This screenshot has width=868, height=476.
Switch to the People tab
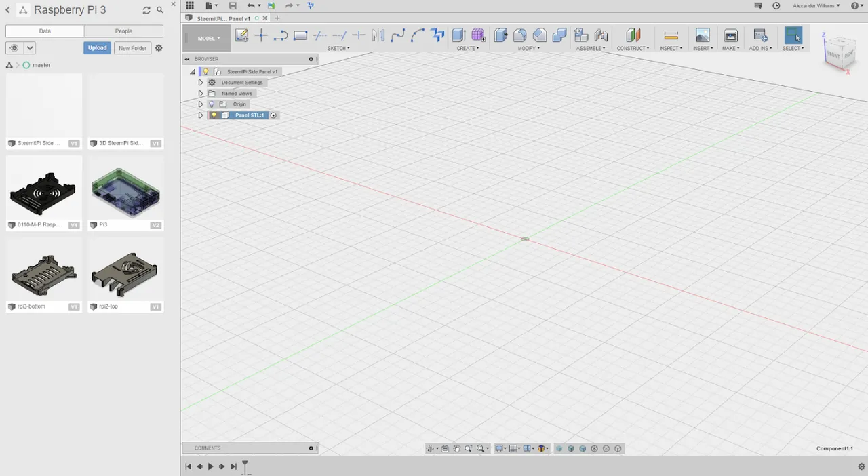click(123, 31)
